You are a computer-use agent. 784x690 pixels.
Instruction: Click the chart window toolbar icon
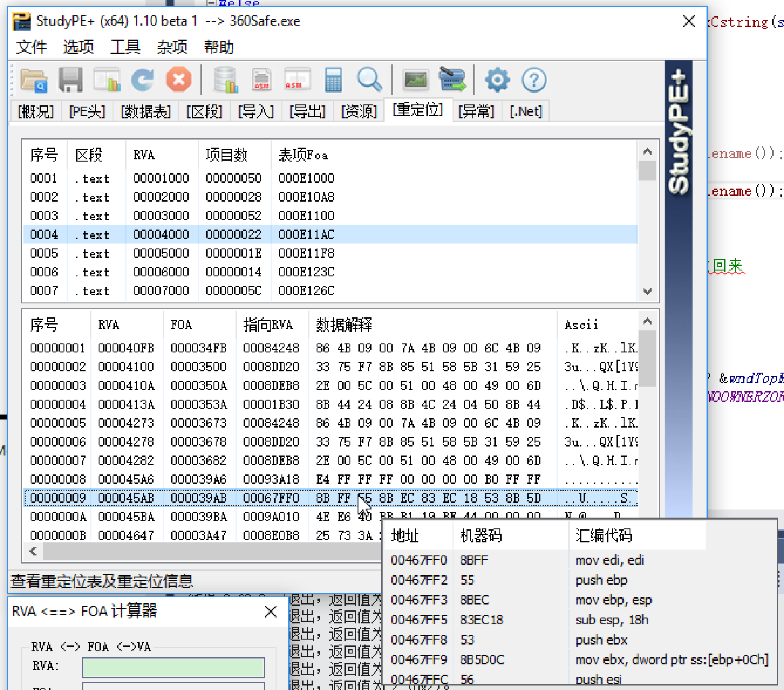point(107,80)
